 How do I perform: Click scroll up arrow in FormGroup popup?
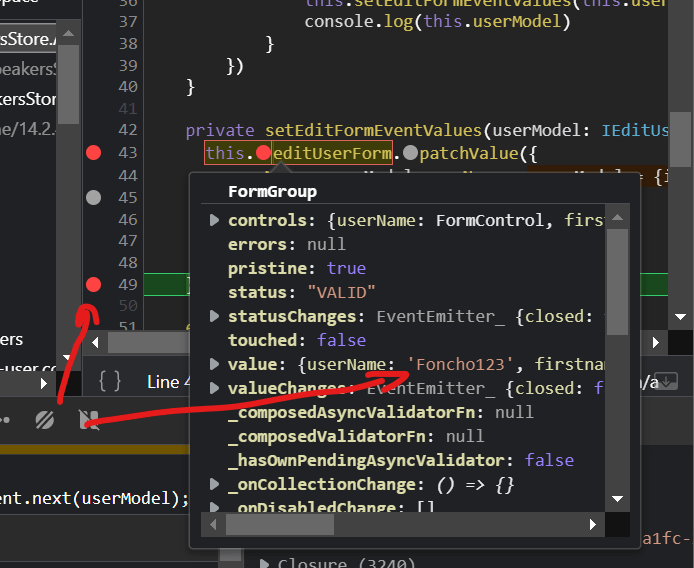[617, 217]
